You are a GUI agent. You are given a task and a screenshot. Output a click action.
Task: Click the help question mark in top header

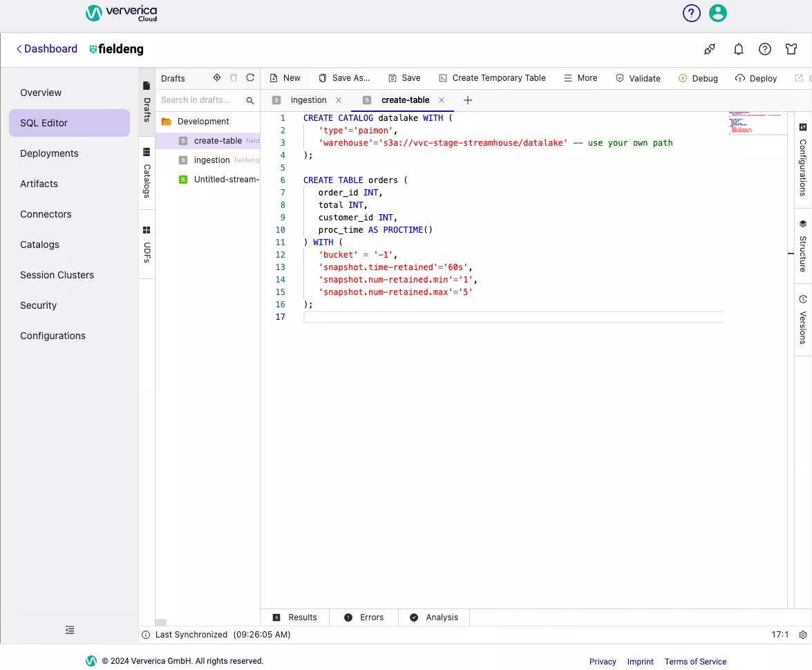[x=691, y=13]
